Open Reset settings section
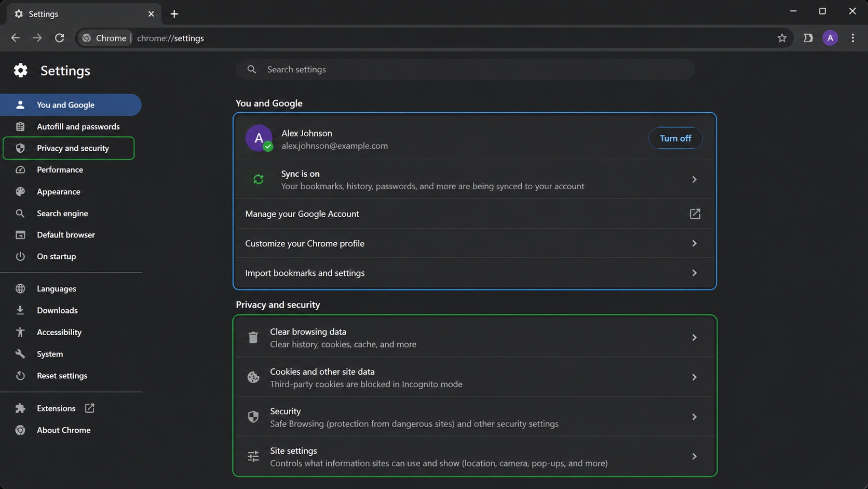 point(71,376)
